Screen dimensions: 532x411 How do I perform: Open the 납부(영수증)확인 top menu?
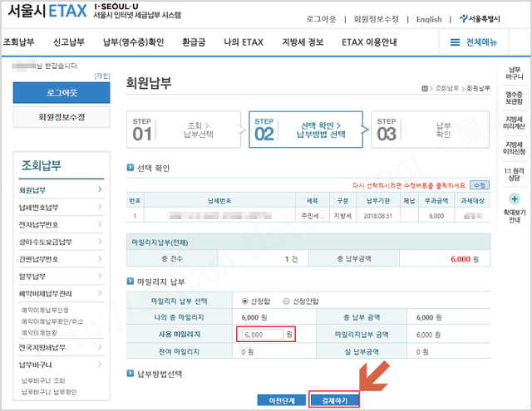click(x=133, y=42)
